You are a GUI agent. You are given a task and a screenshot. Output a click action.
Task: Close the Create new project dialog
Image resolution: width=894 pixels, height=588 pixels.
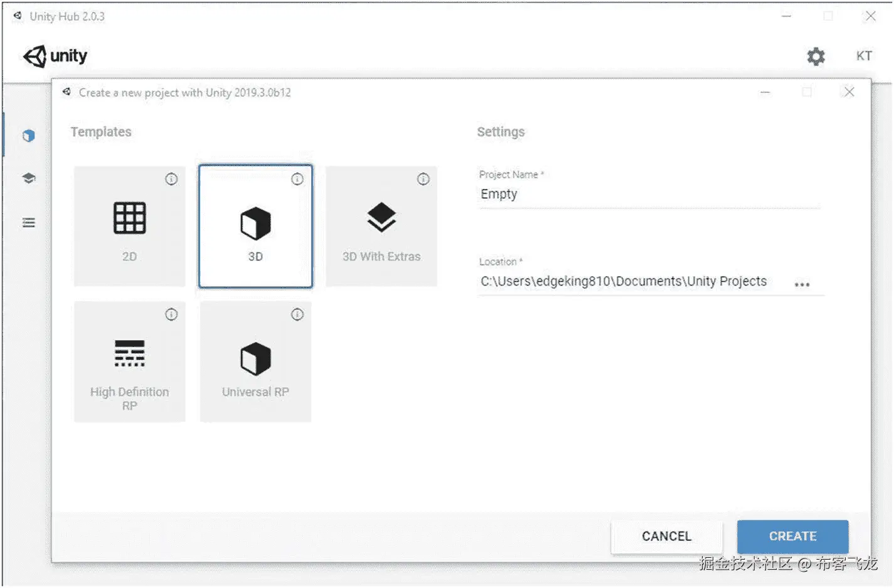[849, 92]
